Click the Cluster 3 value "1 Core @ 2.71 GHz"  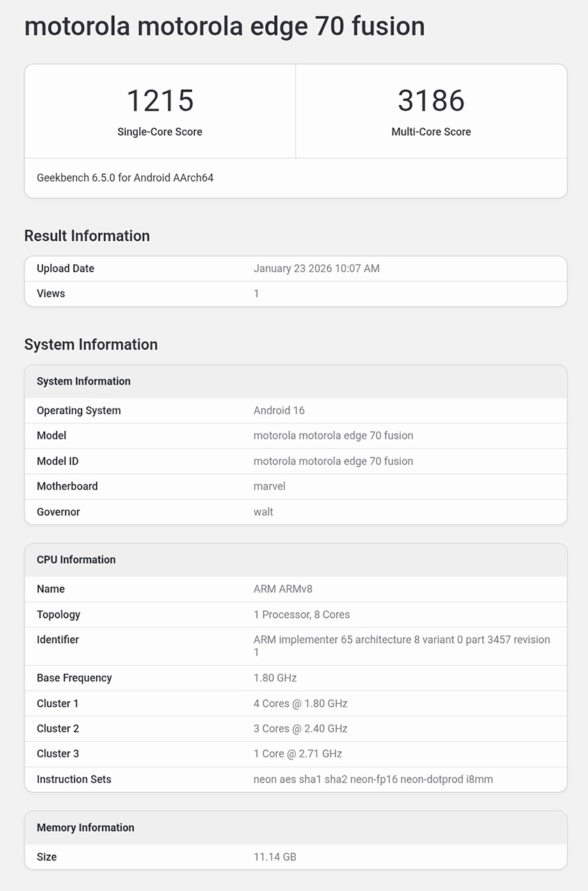[x=297, y=754]
